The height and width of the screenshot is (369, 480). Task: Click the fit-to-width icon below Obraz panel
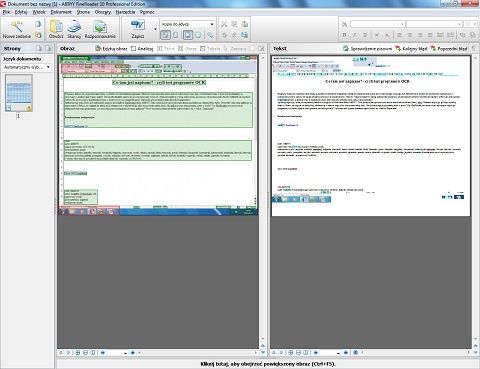pos(85,352)
